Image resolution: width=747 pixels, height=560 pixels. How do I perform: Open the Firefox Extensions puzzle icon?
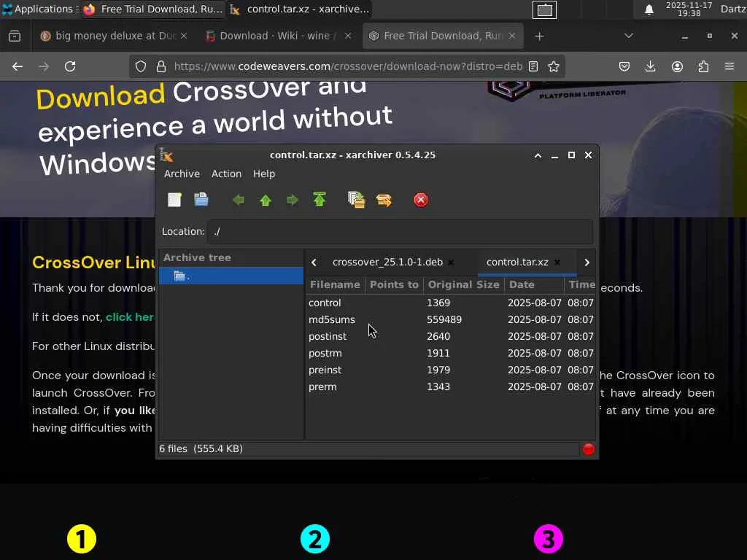click(703, 66)
